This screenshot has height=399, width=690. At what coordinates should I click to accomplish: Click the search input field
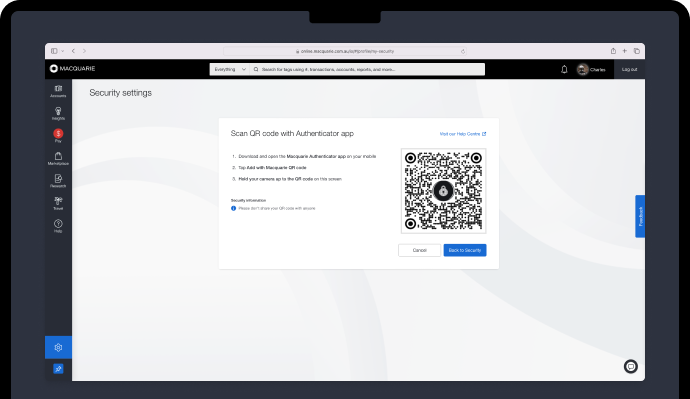click(367, 70)
